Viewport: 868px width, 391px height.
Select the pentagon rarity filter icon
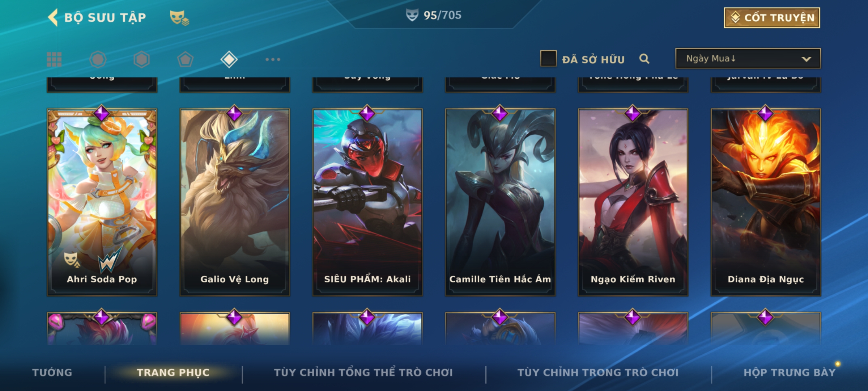click(185, 59)
